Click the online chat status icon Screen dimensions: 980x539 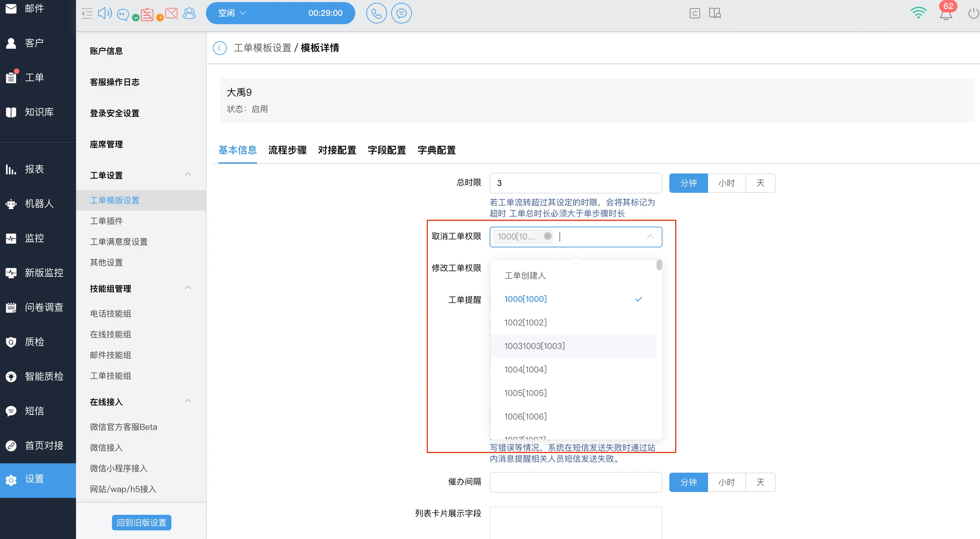tap(123, 14)
